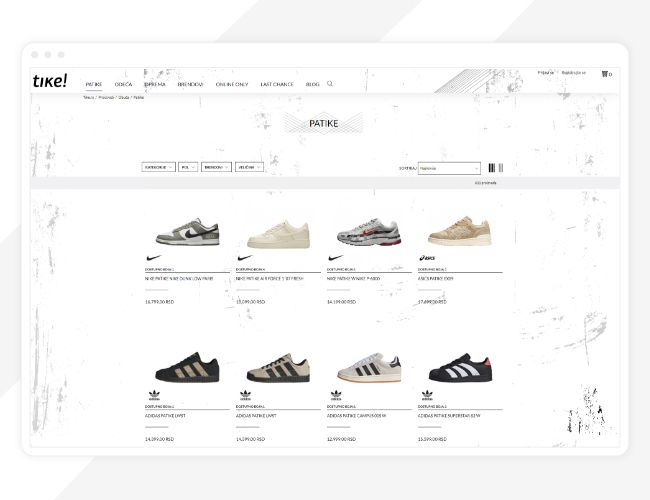Viewport: 650px width, 500px height.
Task: Open the Asics patike product title
Action: tap(436, 279)
